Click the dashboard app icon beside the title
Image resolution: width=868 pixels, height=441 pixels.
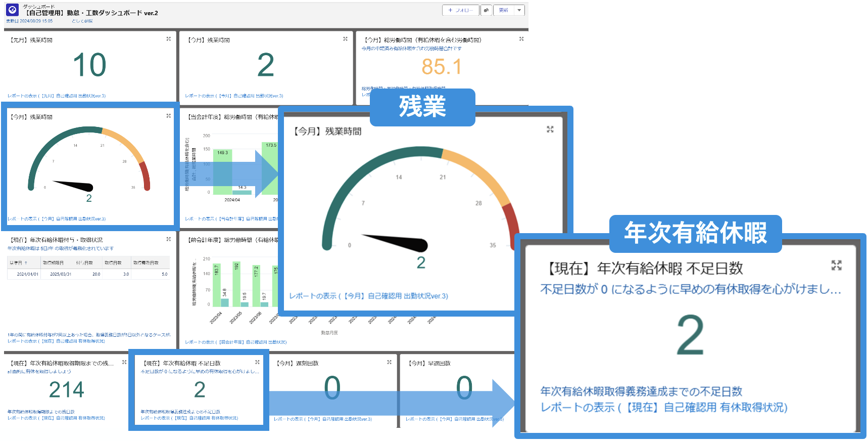tap(13, 10)
